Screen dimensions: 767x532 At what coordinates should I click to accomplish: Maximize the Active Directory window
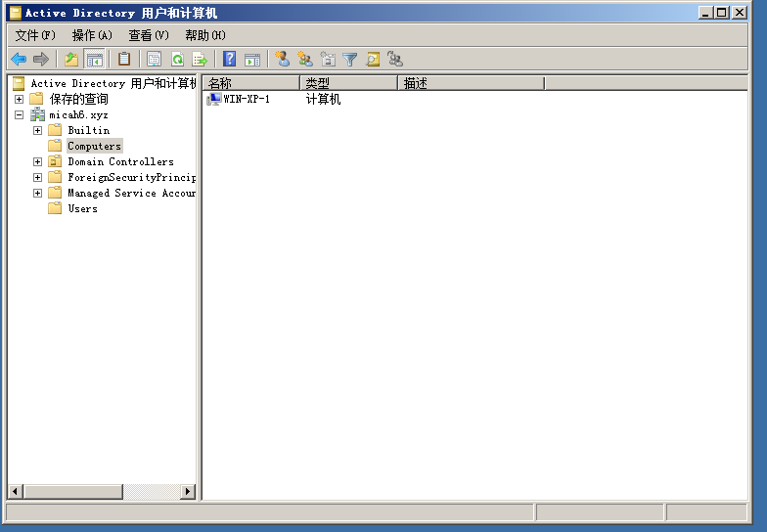point(722,13)
